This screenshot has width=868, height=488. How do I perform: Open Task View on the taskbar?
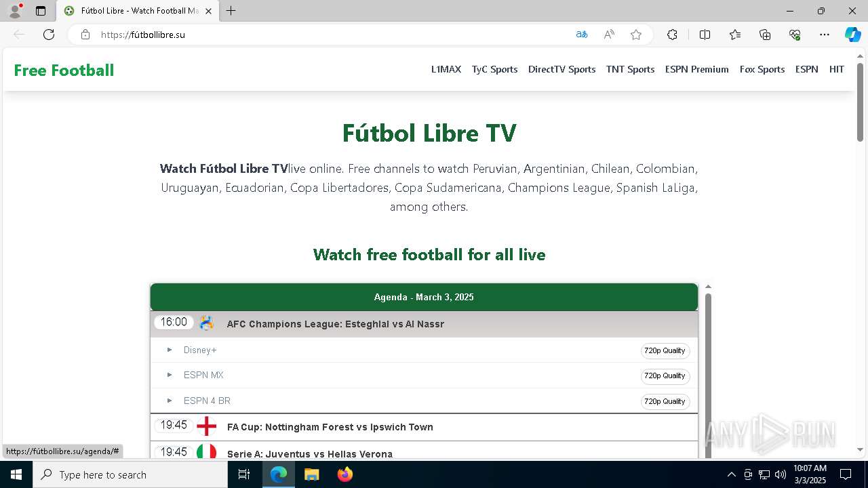(x=244, y=474)
